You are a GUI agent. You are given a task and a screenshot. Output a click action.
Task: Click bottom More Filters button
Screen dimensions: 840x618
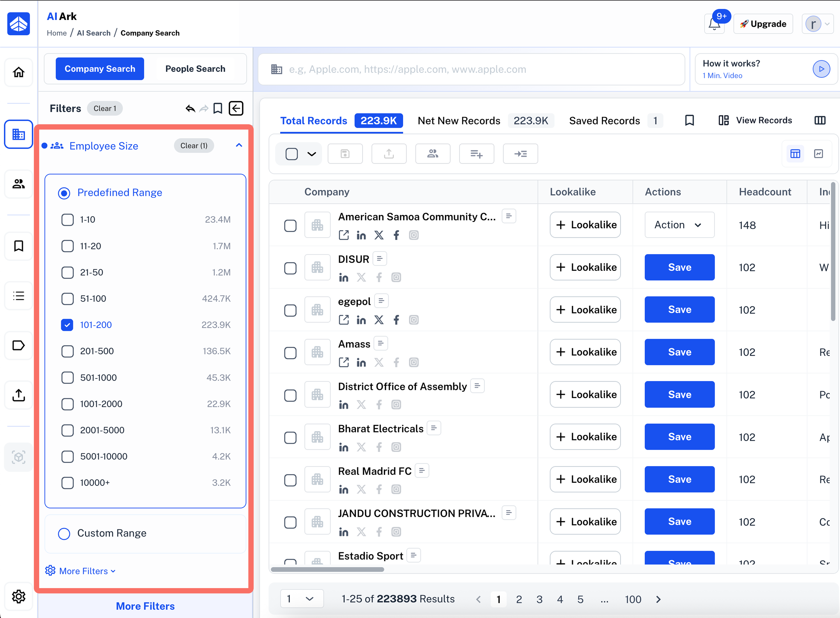click(x=145, y=606)
